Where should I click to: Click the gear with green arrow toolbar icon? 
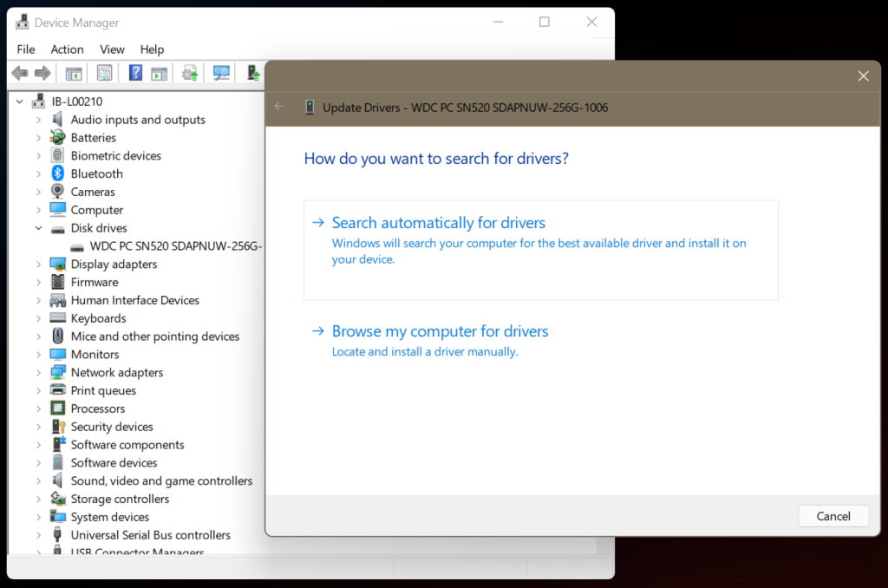click(x=190, y=73)
